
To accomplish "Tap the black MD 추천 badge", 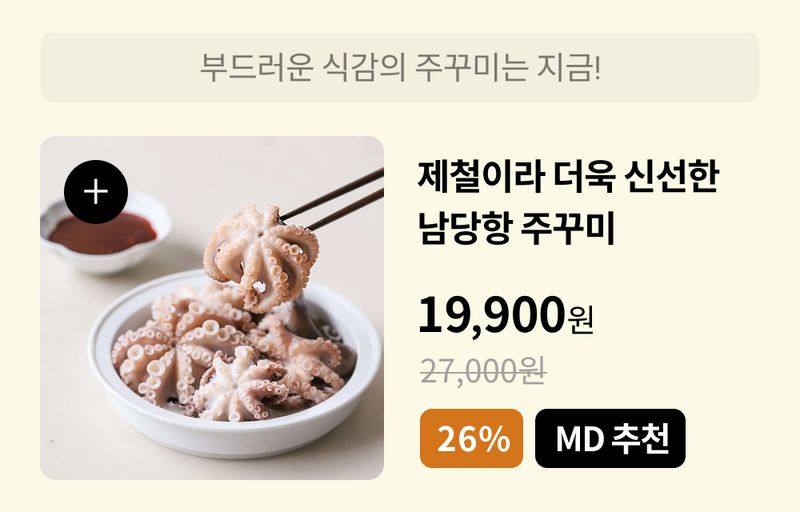I will (x=610, y=439).
